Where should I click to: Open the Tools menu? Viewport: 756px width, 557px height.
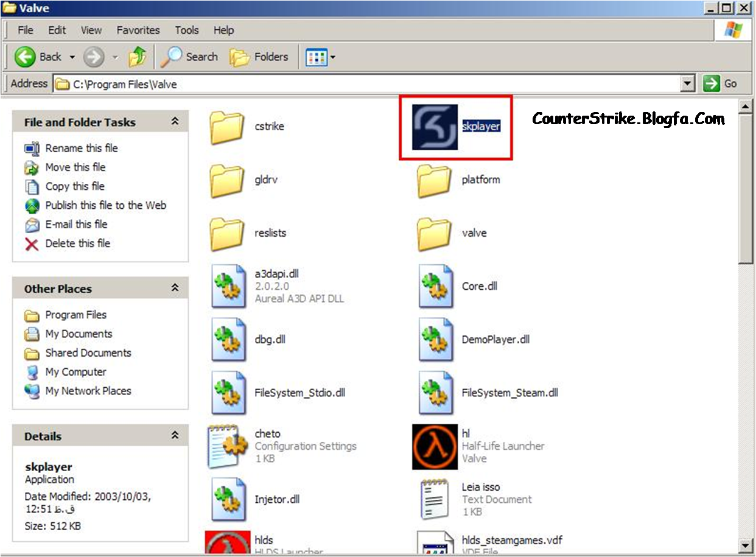[x=187, y=30]
